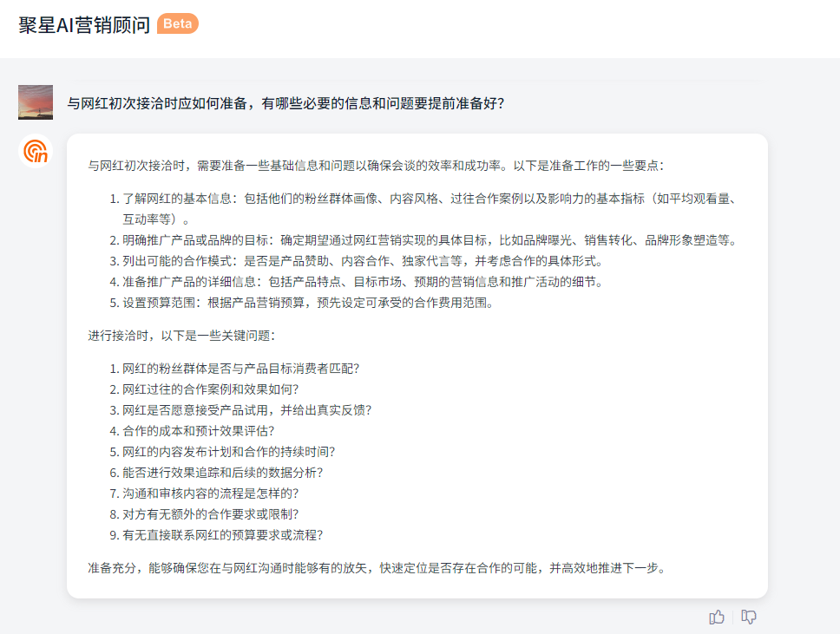840x634 pixels.
Task: Click question 网红的粉丝群体是否与产品目标消费者匹配
Action: tap(240, 368)
